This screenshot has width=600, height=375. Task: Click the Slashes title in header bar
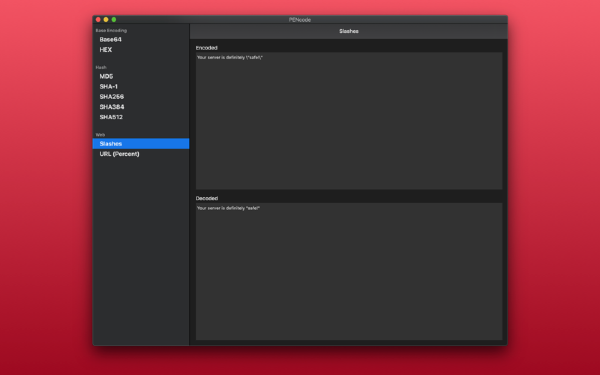tap(349, 31)
